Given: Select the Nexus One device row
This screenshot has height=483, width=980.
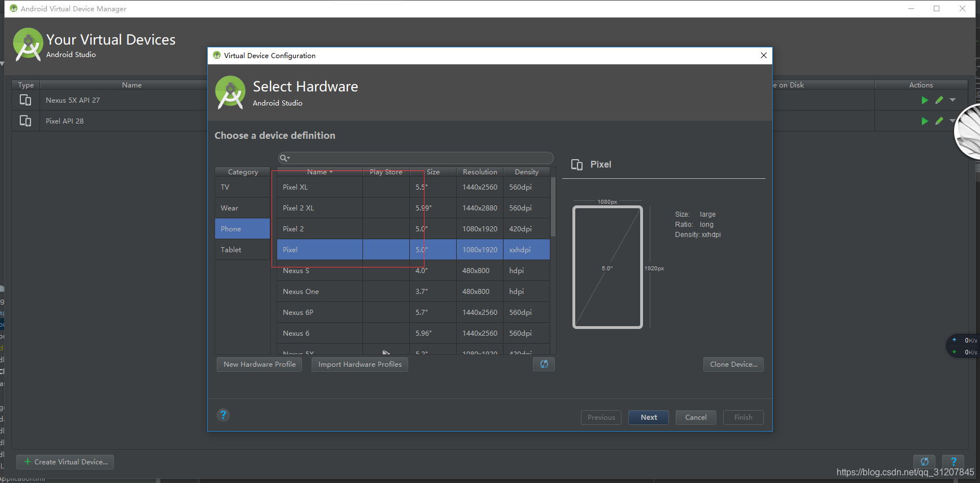Looking at the screenshot, I should tap(413, 291).
